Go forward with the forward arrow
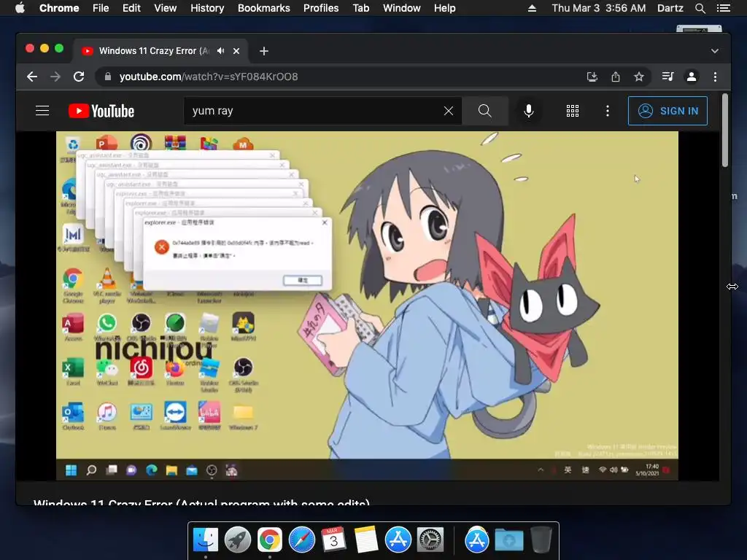 [x=55, y=77]
